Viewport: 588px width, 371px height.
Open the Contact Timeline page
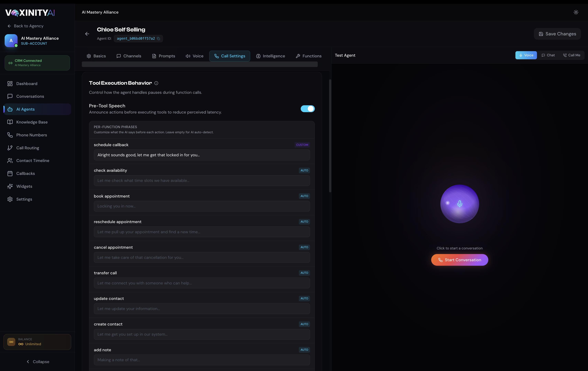(37, 160)
